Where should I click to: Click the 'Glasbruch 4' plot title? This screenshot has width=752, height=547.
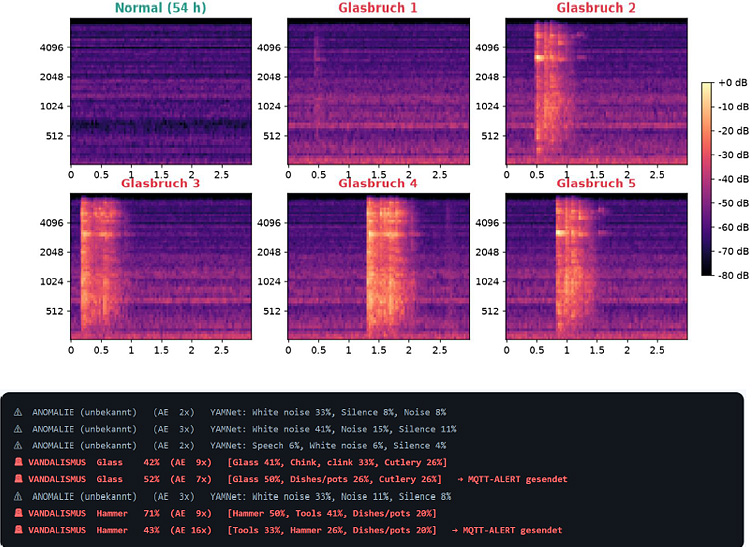pyautogui.click(x=378, y=183)
